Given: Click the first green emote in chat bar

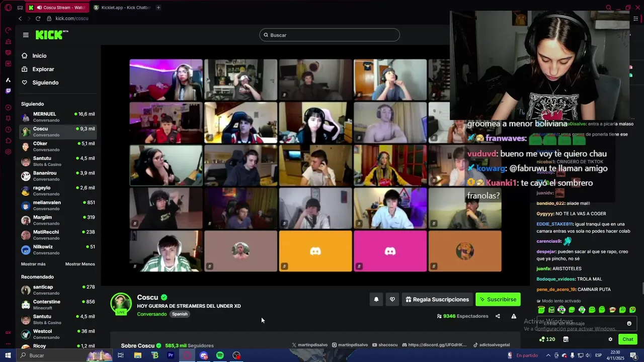Looking at the screenshot, I should coord(541,310).
